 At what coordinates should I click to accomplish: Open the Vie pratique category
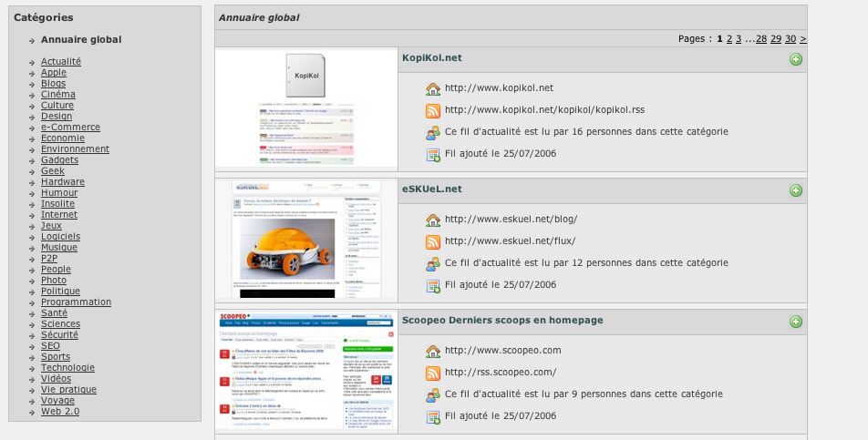[x=68, y=390]
